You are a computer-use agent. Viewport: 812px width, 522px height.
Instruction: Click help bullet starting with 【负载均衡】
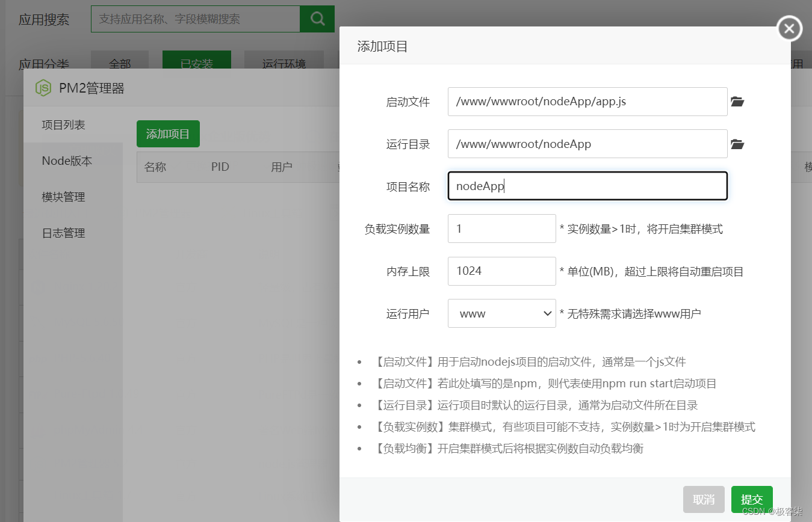click(508, 449)
